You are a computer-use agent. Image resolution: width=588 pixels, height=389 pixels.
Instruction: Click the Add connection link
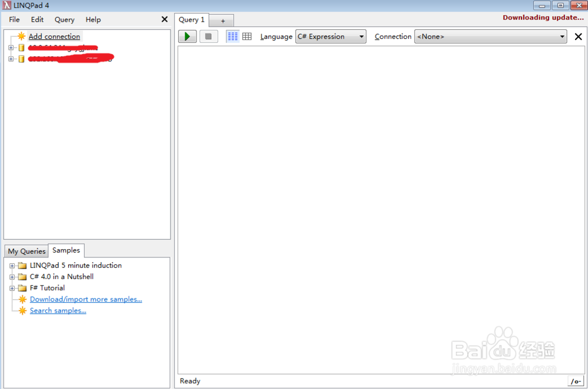pos(54,36)
